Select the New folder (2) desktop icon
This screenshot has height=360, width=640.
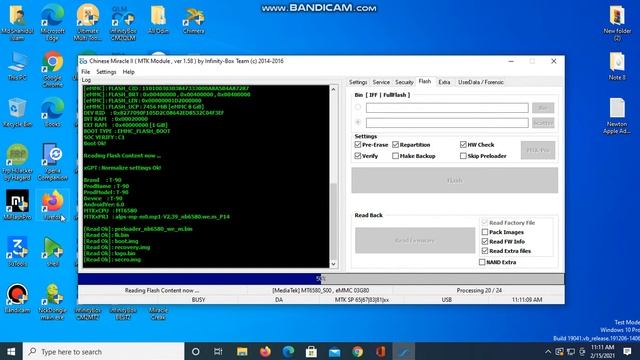(x=617, y=23)
